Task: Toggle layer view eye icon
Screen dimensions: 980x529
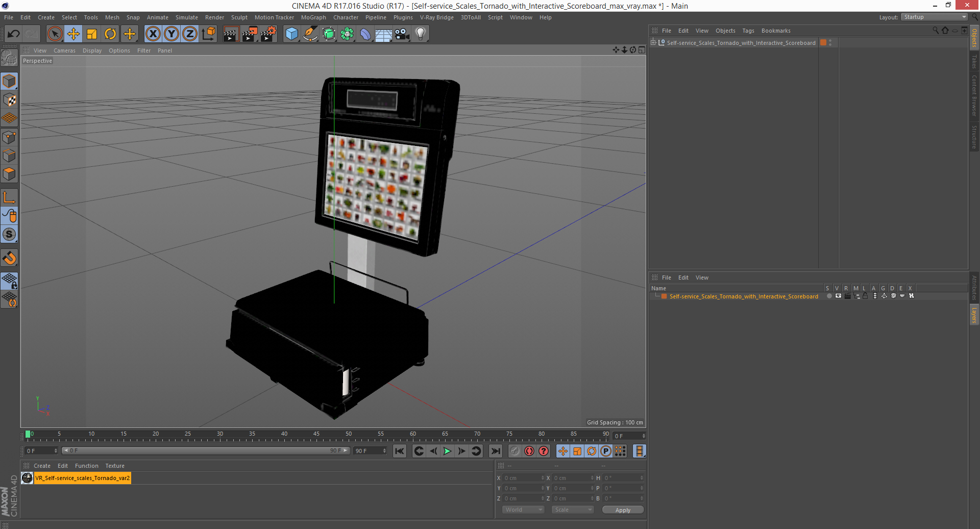Action: coord(838,296)
